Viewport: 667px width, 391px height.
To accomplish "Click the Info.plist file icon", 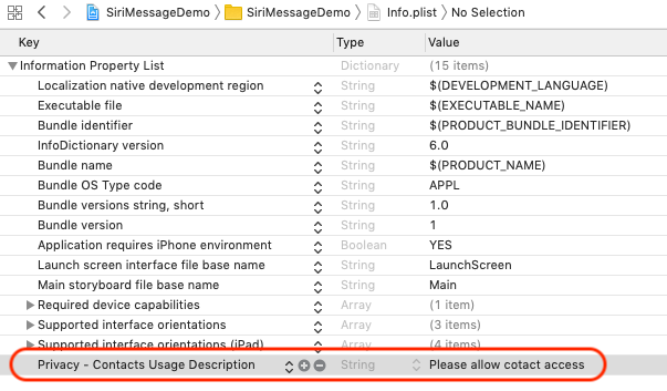I will click(x=373, y=13).
